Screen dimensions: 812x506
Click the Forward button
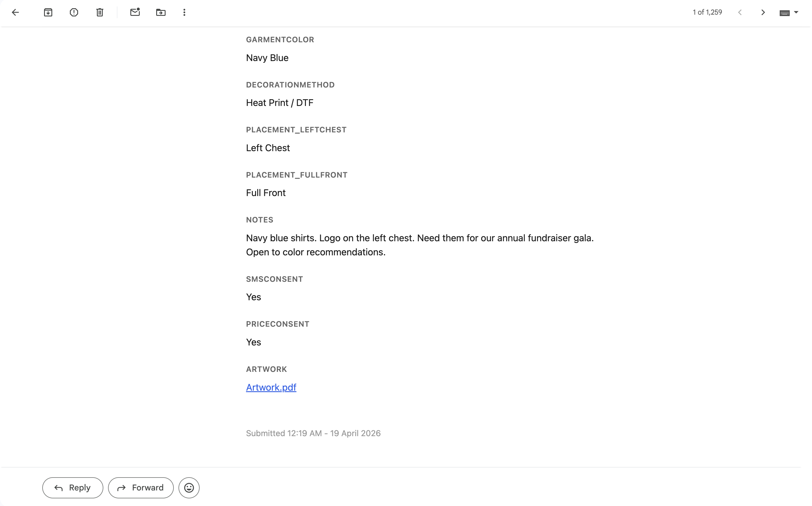[x=141, y=488]
